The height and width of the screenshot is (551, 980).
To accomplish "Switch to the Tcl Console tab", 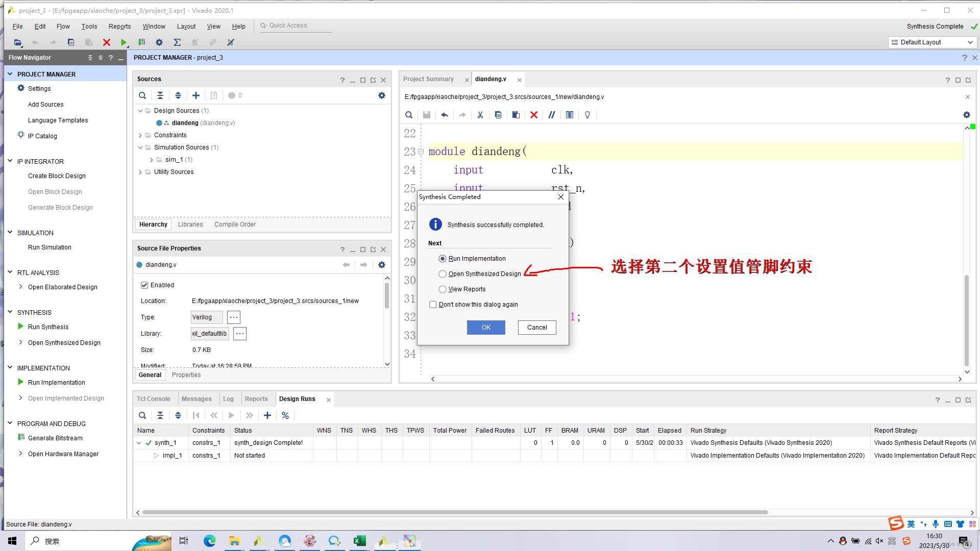I will tap(153, 399).
